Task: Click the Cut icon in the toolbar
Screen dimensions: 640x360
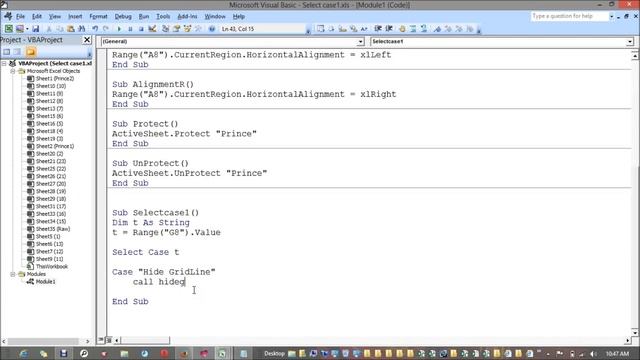Action: click(49, 29)
